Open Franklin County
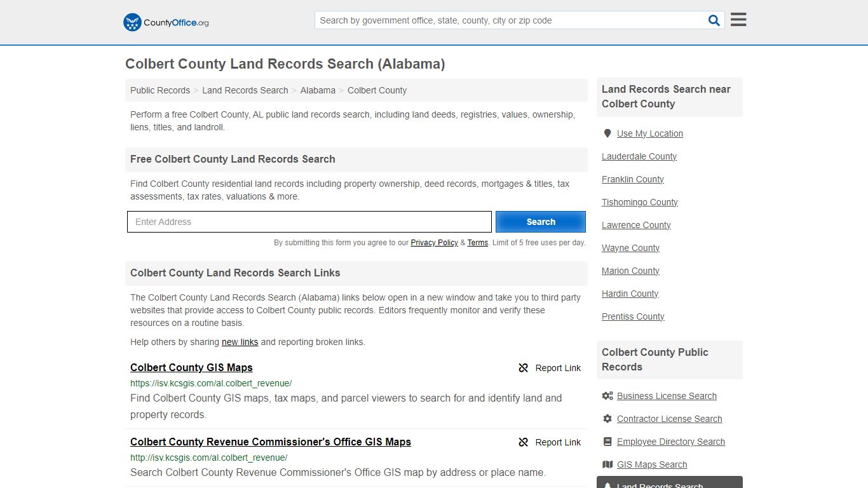Image resolution: width=868 pixels, height=488 pixels. pyautogui.click(x=633, y=179)
